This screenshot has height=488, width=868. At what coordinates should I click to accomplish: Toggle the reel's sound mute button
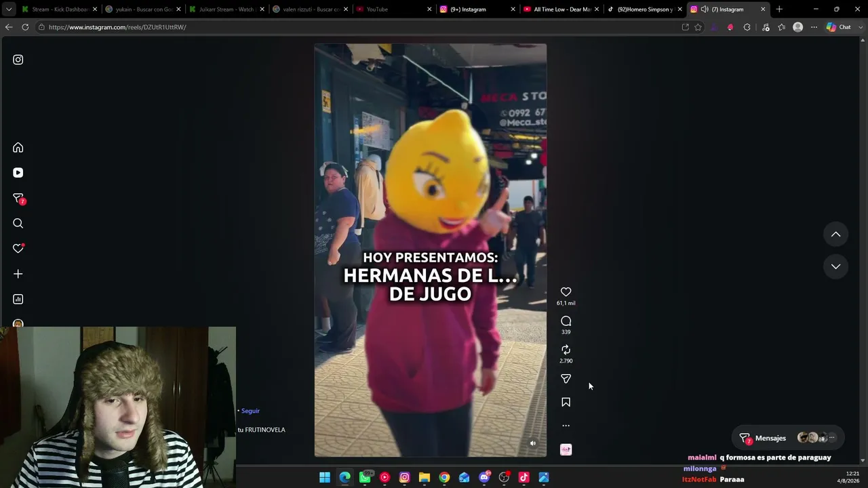click(x=533, y=443)
